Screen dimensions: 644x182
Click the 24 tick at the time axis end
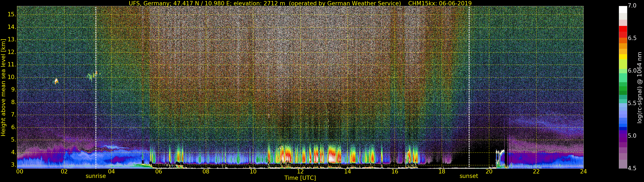583,172
